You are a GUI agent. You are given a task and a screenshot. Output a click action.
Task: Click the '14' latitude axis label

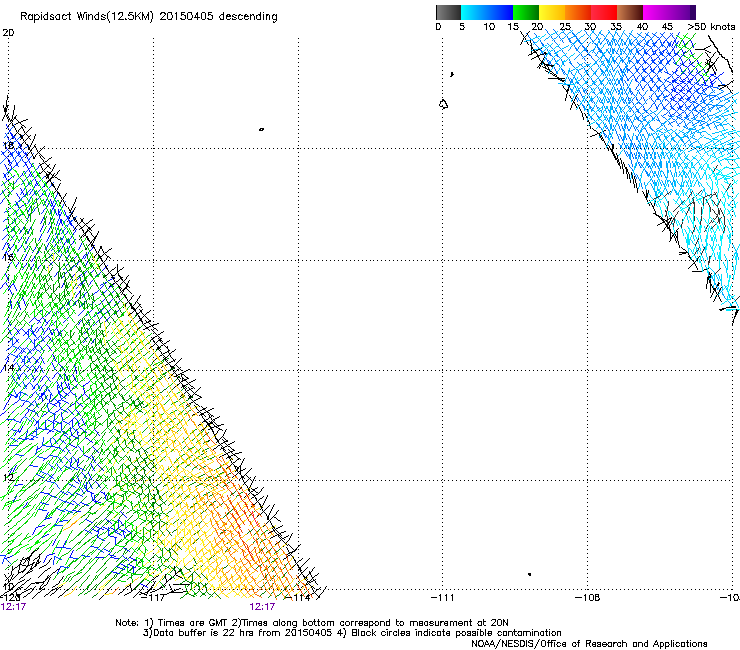(8, 368)
